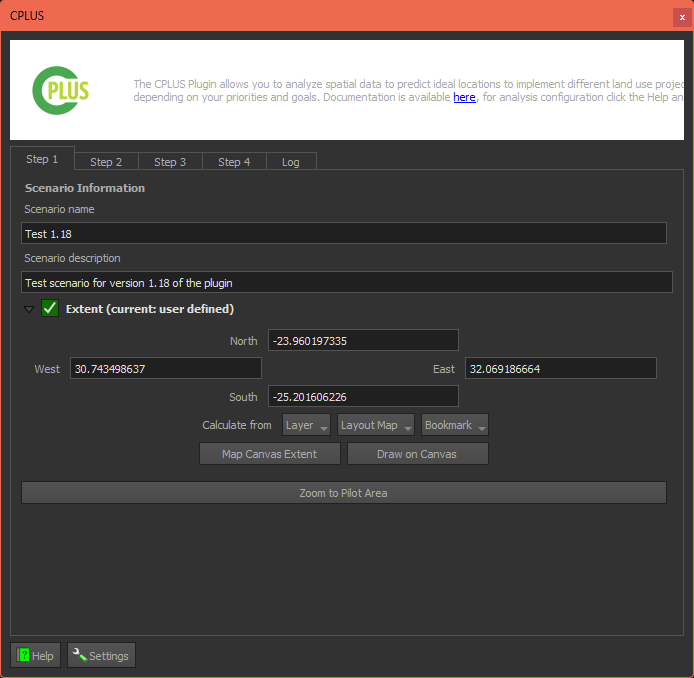Switch to the Step 3 tab
Screen dimensions: 694x678
coord(170,162)
